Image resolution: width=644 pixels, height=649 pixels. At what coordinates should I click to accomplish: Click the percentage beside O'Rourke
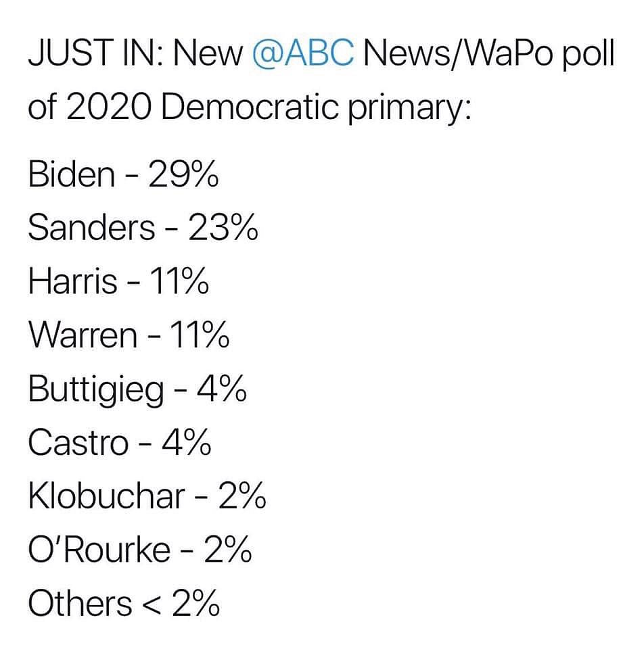click(x=228, y=550)
